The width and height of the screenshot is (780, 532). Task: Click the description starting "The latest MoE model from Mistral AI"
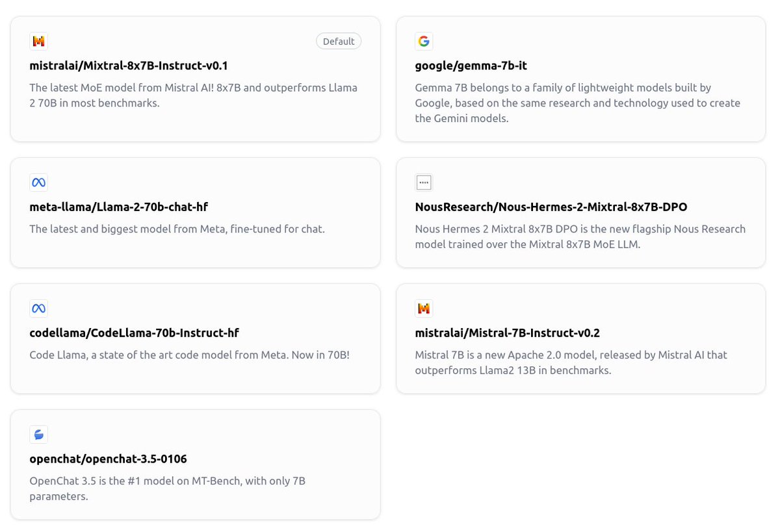point(194,95)
